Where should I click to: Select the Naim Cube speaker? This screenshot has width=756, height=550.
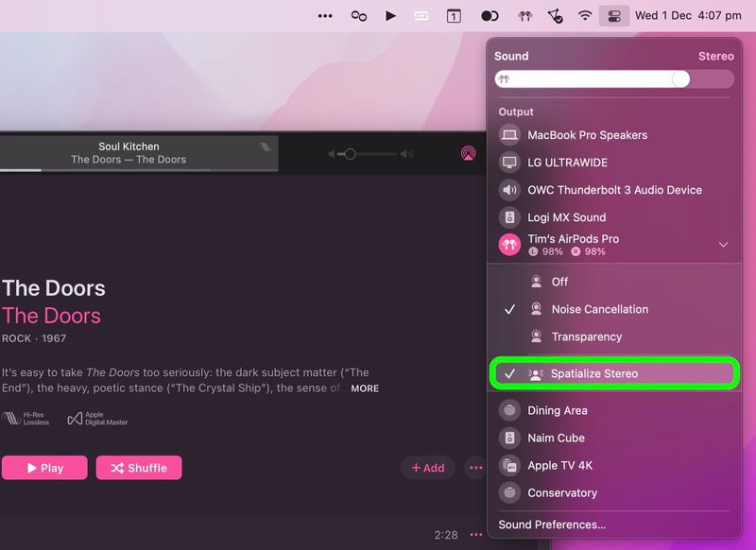click(614, 438)
